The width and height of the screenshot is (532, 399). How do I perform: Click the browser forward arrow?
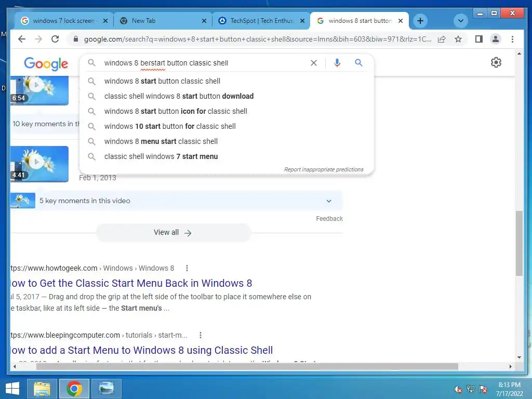(x=38, y=39)
